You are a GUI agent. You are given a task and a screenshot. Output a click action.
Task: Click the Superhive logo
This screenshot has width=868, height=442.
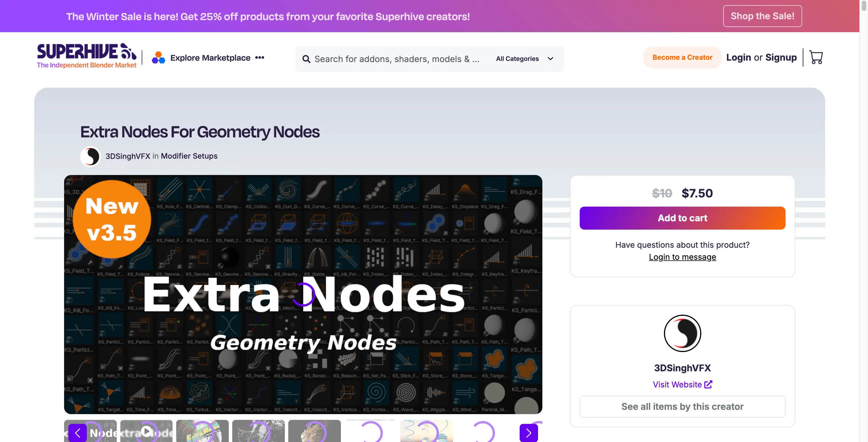tap(87, 55)
